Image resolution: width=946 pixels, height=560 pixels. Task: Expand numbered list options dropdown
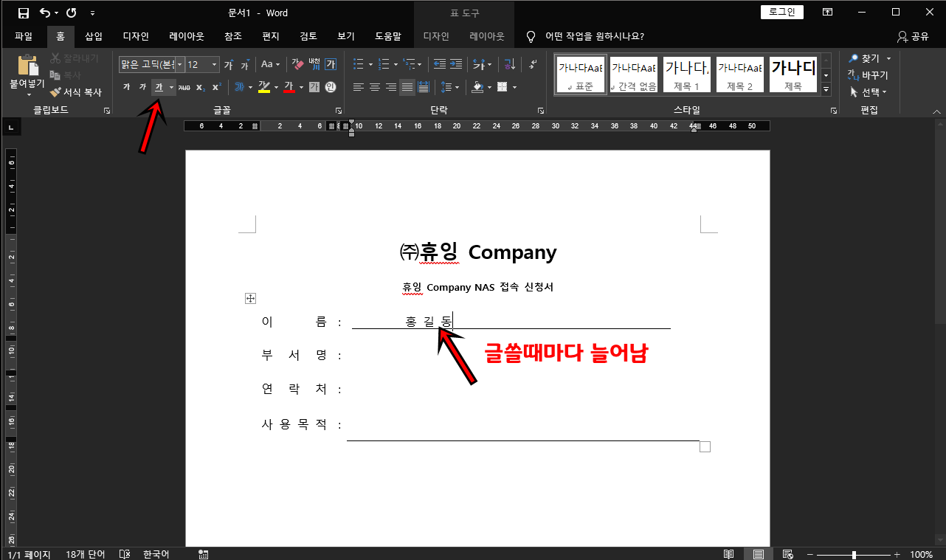coord(396,64)
